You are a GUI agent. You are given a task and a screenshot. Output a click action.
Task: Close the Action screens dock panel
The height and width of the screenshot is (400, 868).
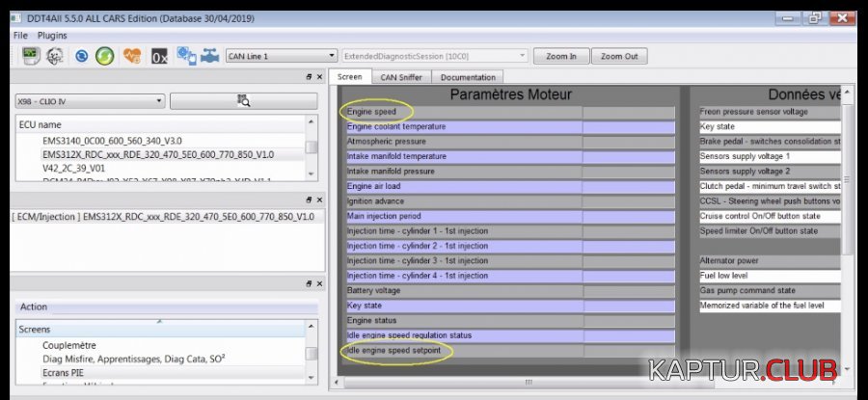(x=319, y=283)
